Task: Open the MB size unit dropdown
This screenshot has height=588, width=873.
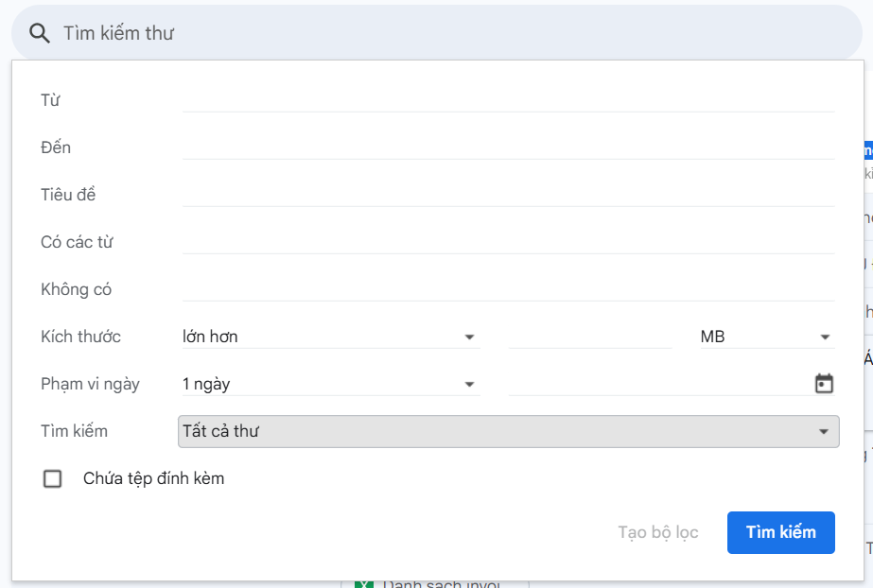Action: 767,337
